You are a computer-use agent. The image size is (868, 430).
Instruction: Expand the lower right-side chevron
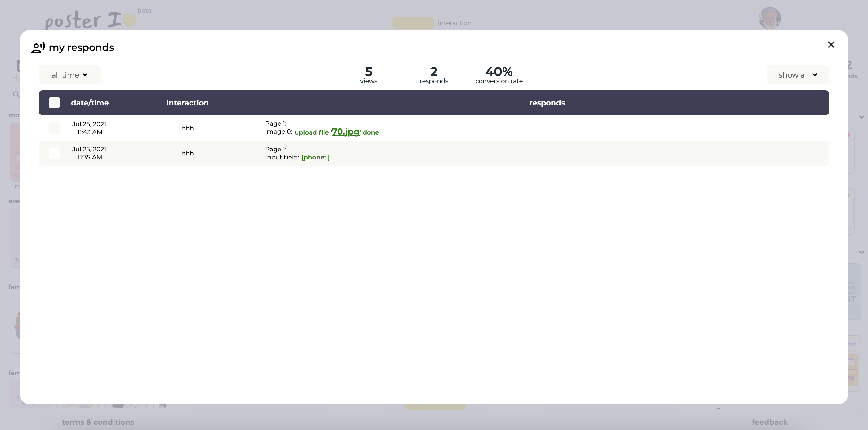tap(861, 253)
